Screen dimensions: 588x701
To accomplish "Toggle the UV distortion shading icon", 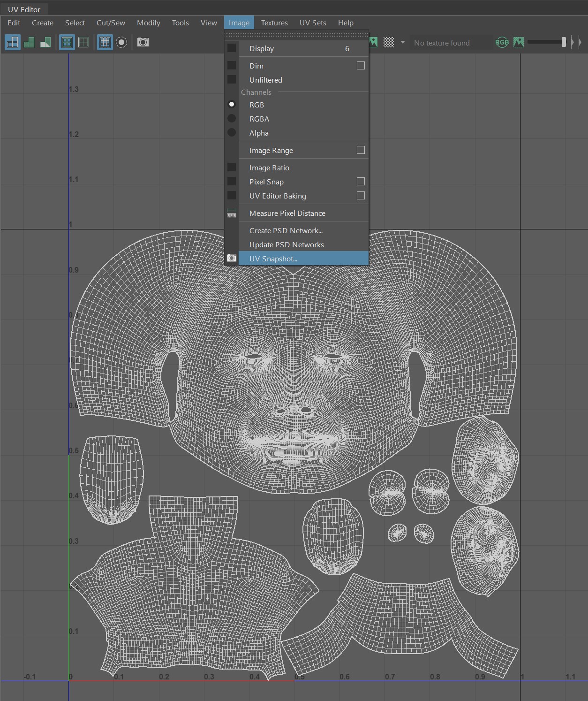I will [45, 42].
